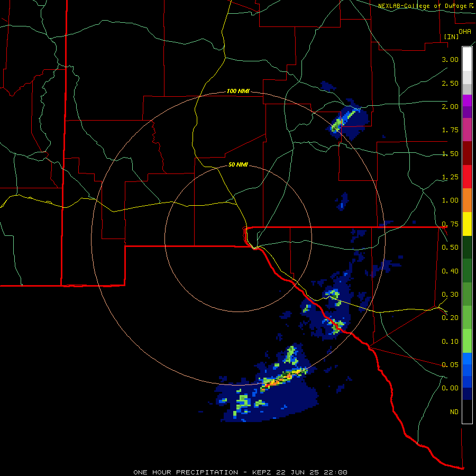The image size is (476, 476).
Task: Click the ND legend label
Action: pyautogui.click(x=454, y=412)
